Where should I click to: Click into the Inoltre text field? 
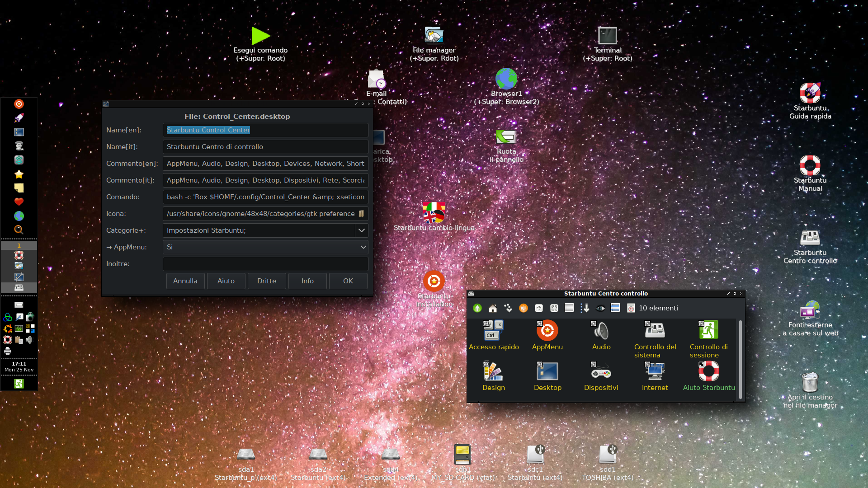pos(265,264)
